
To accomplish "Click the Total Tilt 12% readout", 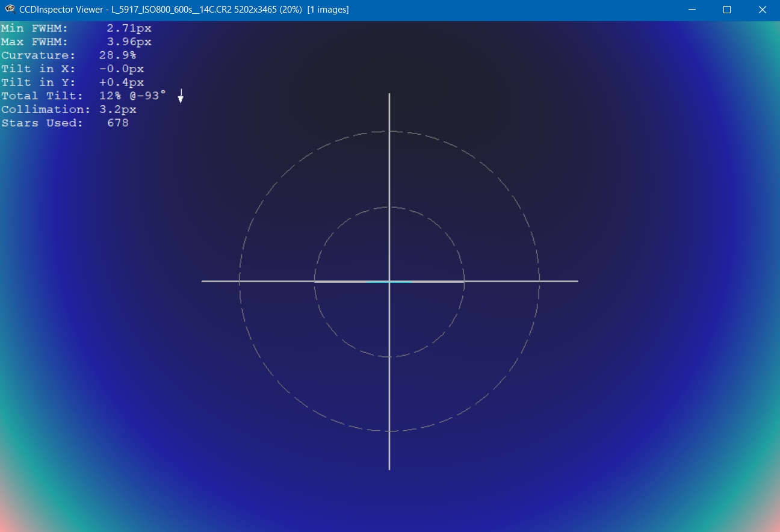I will pyautogui.click(x=83, y=96).
